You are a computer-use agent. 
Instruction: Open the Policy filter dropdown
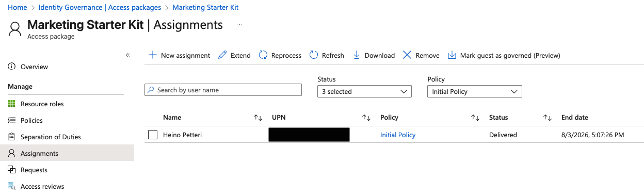point(475,91)
